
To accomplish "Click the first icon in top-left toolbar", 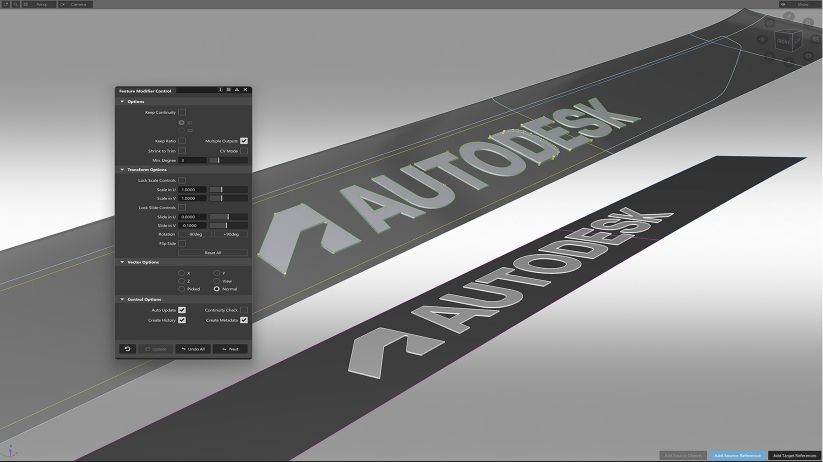I will (6, 4).
